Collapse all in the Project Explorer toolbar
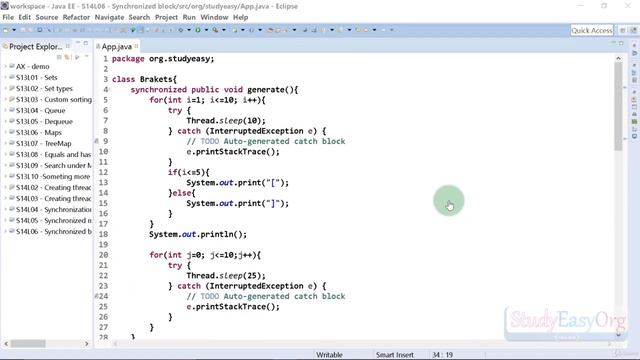This screenshot has width=640, height=360. 59,57
